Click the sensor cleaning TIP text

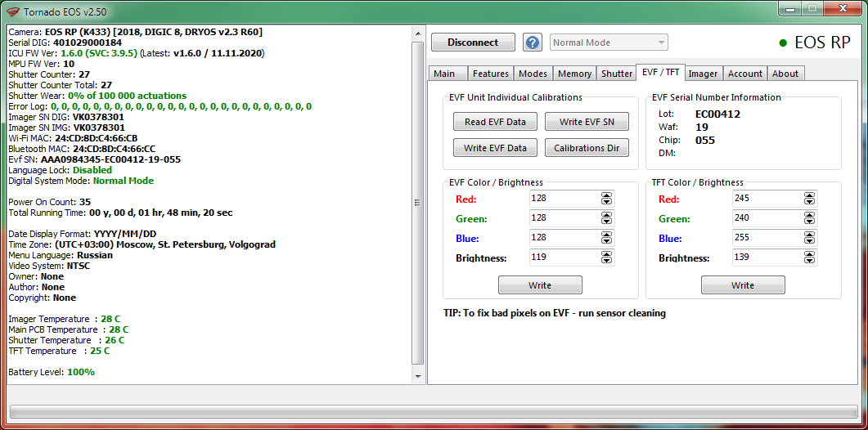point(554,313)
